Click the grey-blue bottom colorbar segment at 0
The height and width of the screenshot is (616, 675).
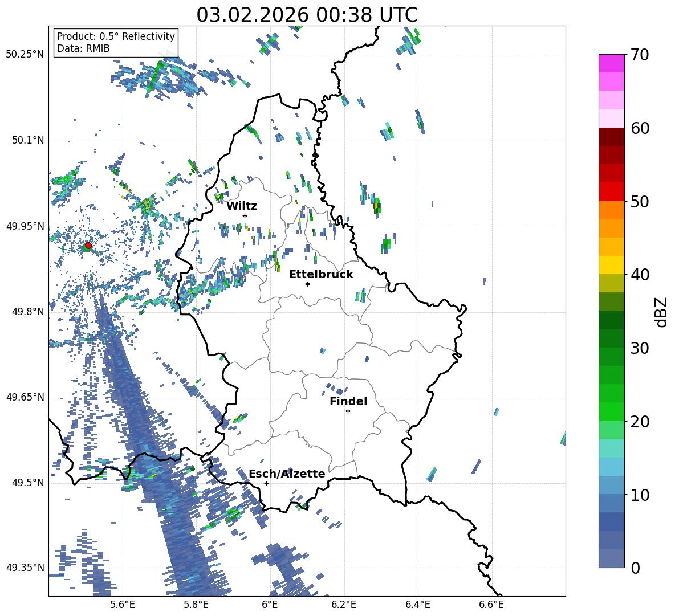pyautogui.click(x=611, y=558)
